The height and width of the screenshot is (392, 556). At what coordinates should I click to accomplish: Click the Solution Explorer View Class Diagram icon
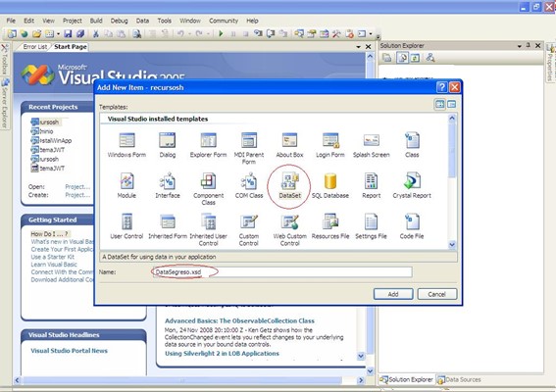pyautogui.click(x=430, y=58)
